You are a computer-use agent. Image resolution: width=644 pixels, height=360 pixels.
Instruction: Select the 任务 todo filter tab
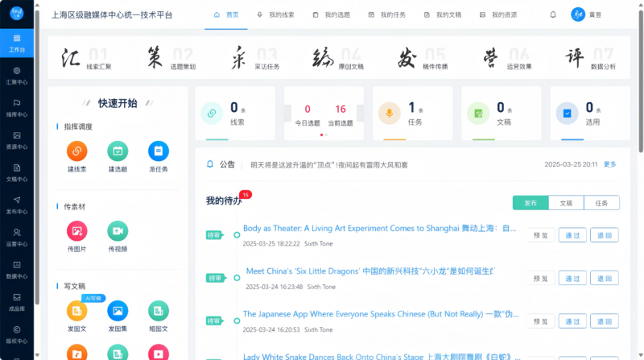pos(601,203)
